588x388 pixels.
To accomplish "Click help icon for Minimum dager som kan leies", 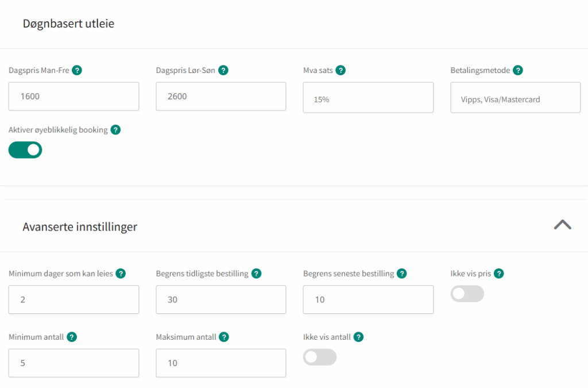I will click(x=121, y=274).
